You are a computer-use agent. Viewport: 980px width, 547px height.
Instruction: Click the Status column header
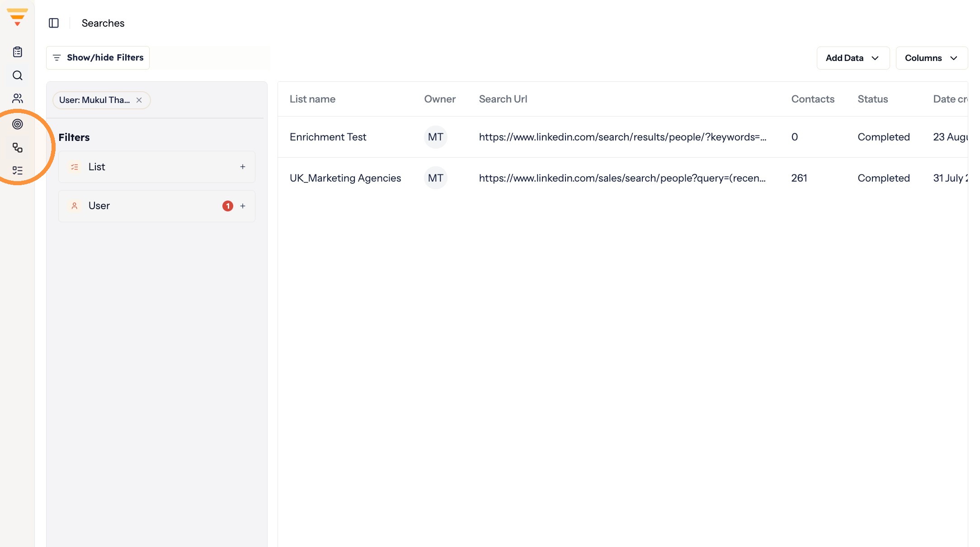click(873, 99)
